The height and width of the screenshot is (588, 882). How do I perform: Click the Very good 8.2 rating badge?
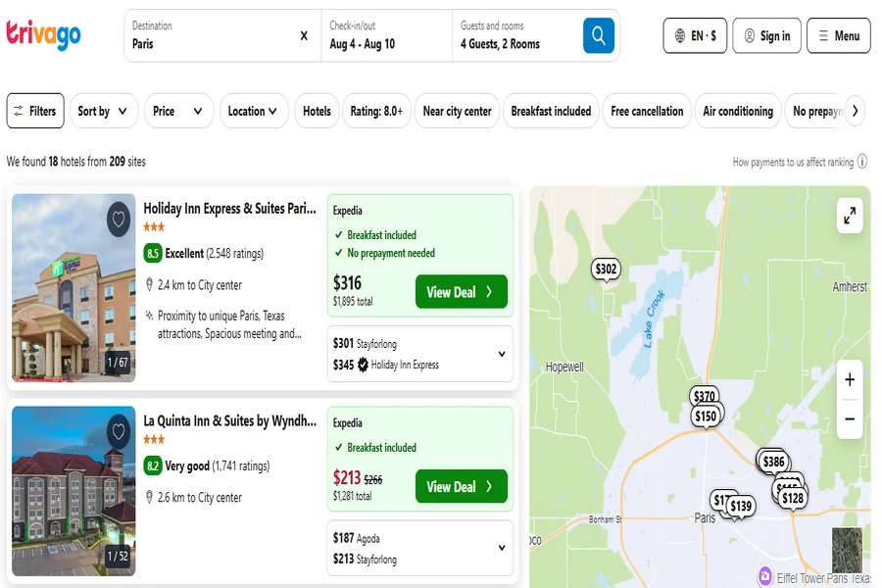153,465
